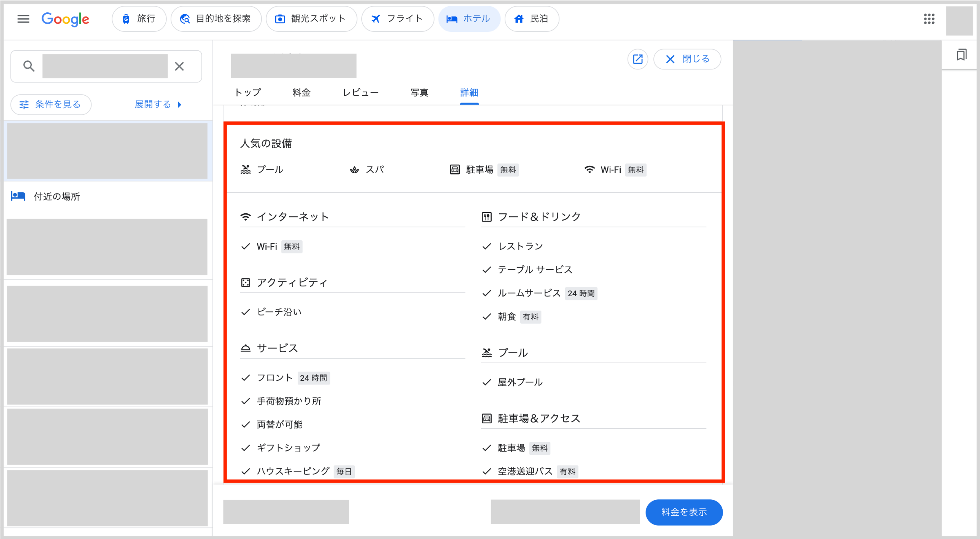The width and height of the screenshot is (980, 539).
Task: Close the hotel panel with 閉じる
Action: (687, 59)
